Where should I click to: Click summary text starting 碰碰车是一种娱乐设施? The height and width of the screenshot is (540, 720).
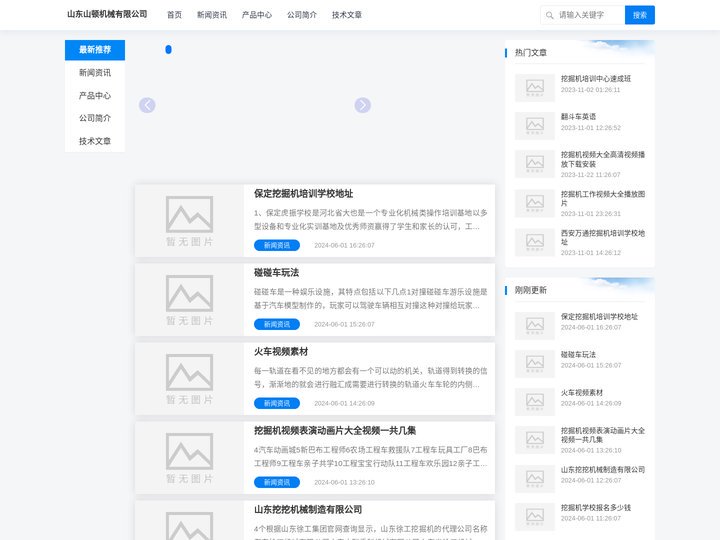click(x=371, y=298)
